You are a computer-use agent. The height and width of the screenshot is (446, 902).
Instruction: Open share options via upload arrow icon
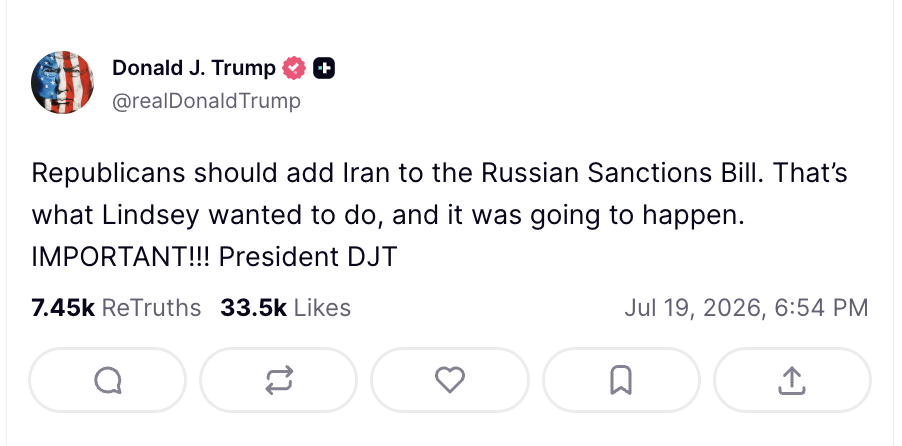(792, 380)
